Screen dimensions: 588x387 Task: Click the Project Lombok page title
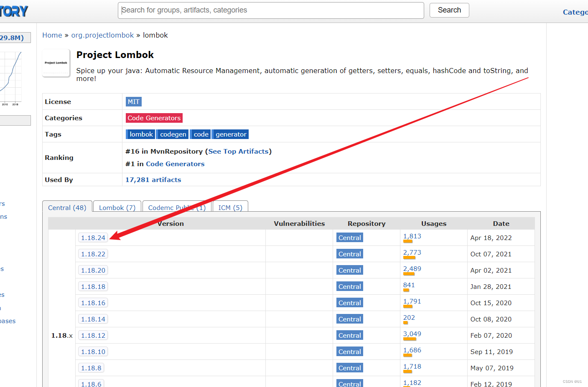(115, 55)
